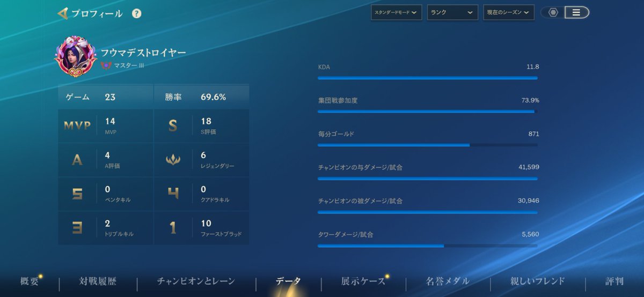Viewport: 644px width, 297px height.
Task: Click the gold per minute value 871
Action: coord(534,133)
